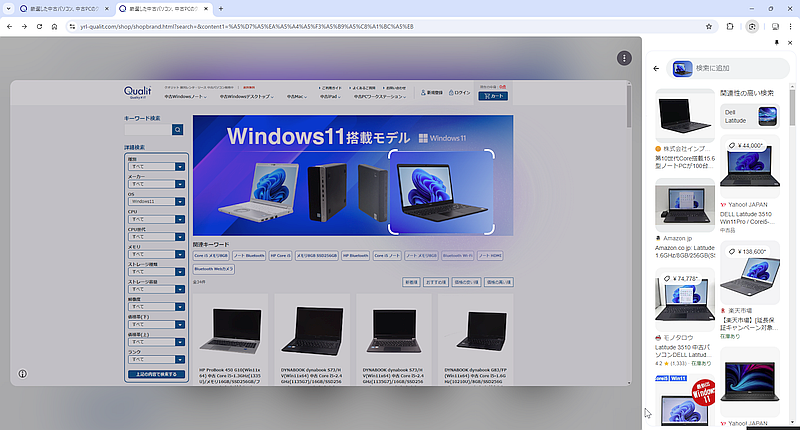
Task: Open the ¥74,778 MonotaRO result thumbnail
Action: pyautogui.click(x=685, y=300)
